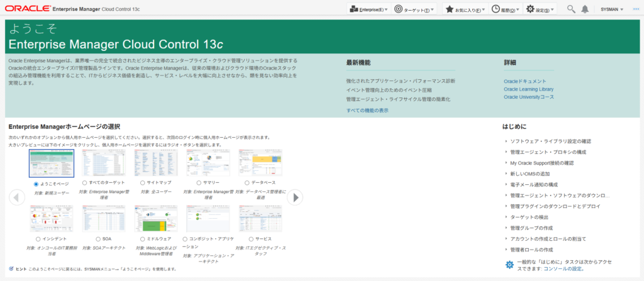
Task: Click the ミドルウェア homepage preview thumbnail
Action: [155, 219]
